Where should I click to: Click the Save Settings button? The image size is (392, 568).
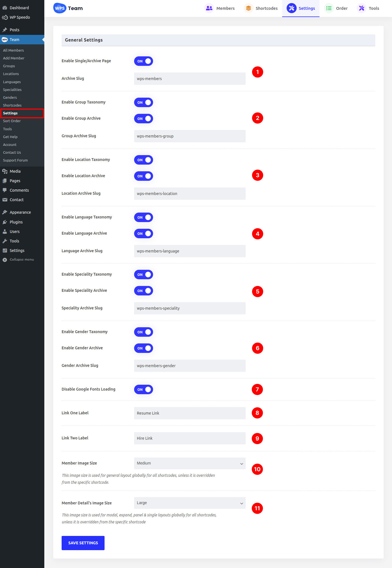[83, 543]
